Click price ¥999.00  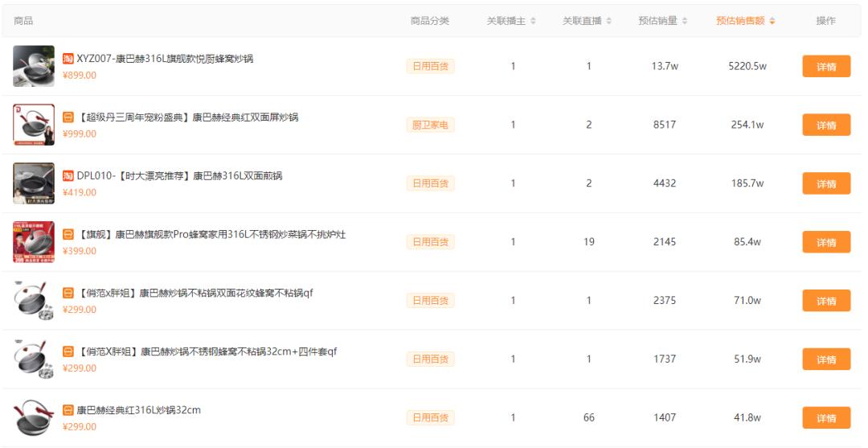pyautogui.click(x=79, y=134)
